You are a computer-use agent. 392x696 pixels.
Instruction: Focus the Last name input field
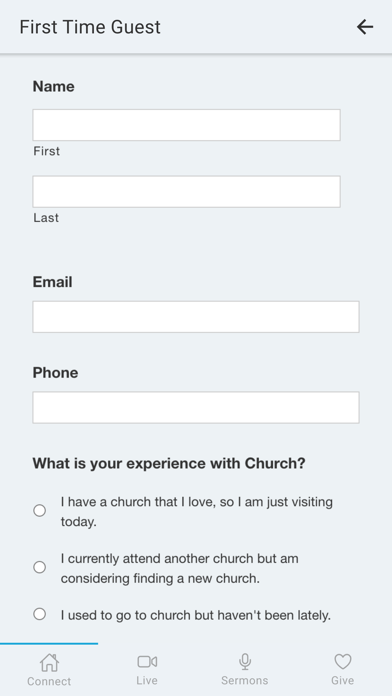tap(186, 192)
